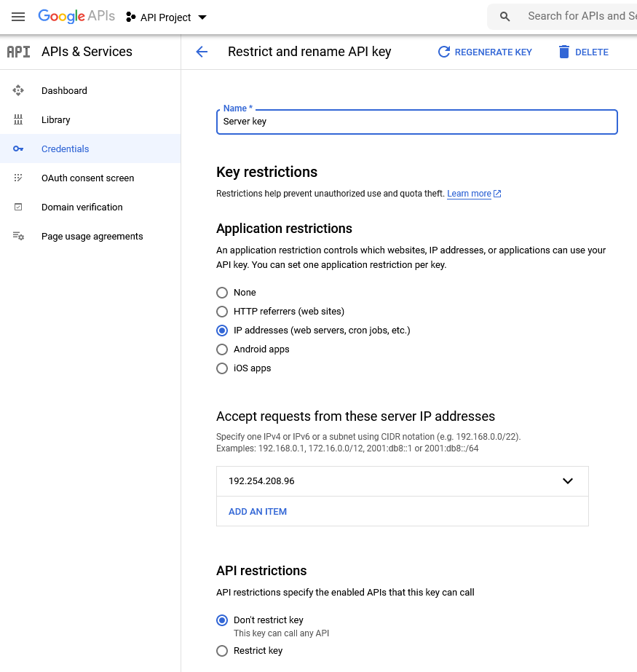Click the search magnifier icon

click(505, 17)
